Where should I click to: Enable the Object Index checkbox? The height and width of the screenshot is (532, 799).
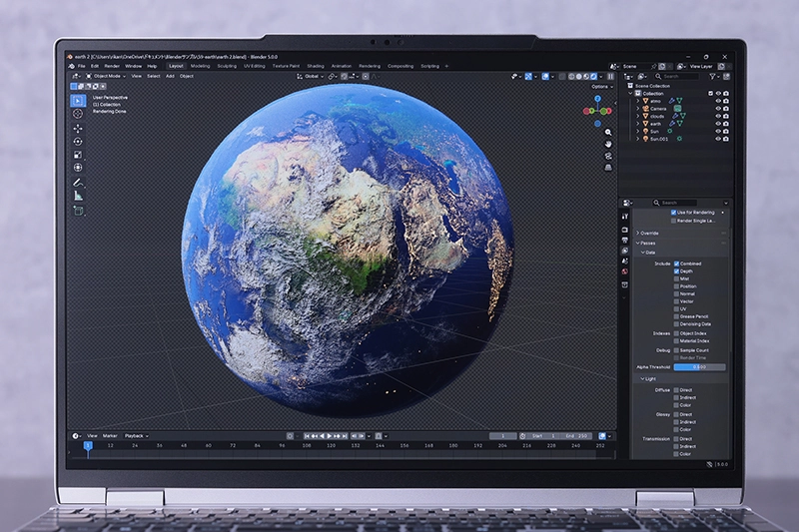tap(677, 333)
